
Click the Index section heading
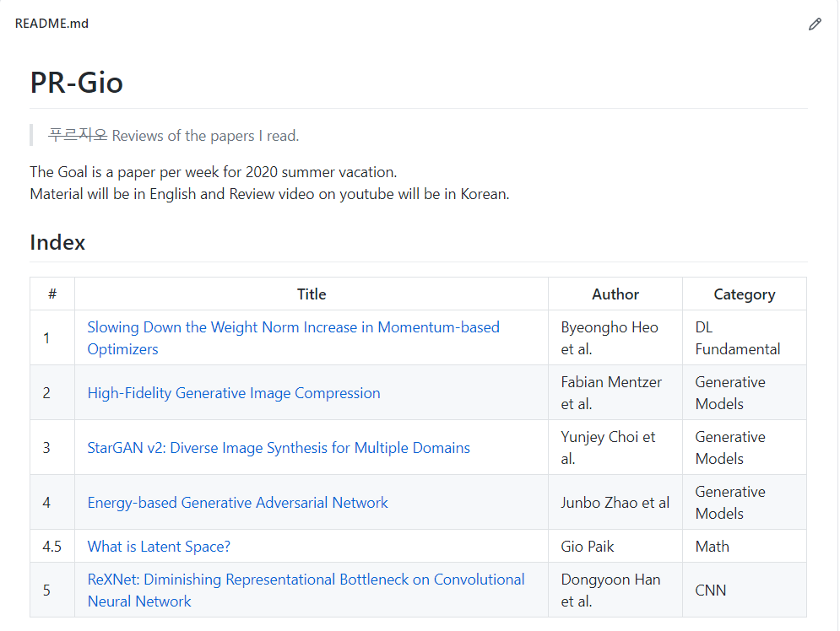coord(57,243)
